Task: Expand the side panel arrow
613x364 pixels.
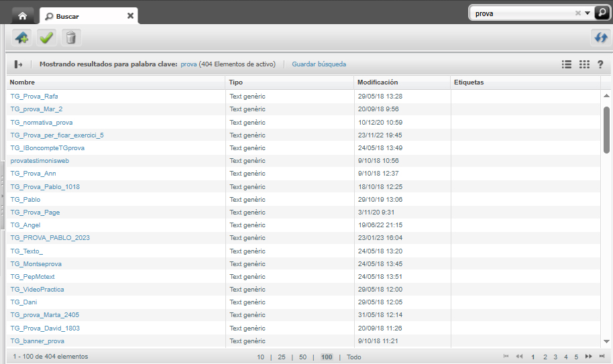Action: [19, 64]
